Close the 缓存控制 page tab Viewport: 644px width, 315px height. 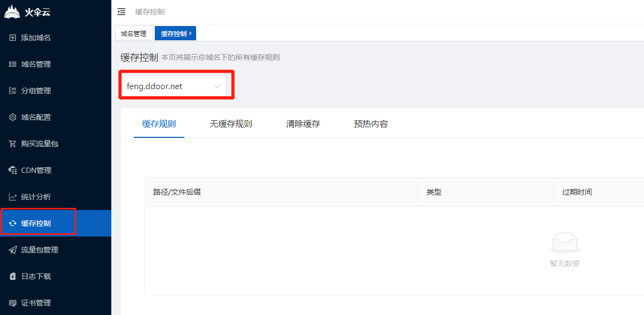[190, 33]
